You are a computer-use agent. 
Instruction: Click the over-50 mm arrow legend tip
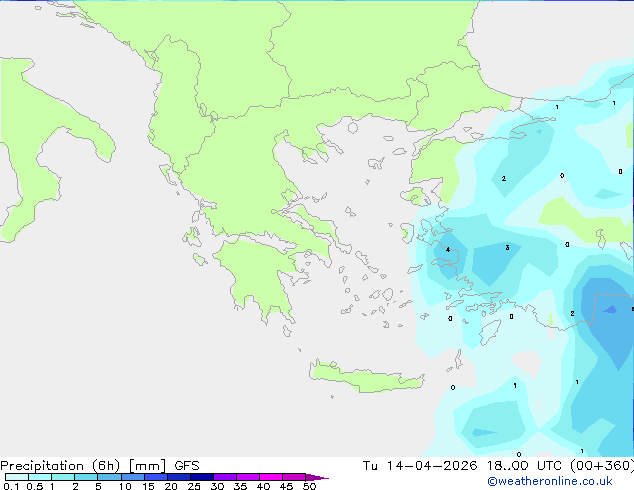317,477
